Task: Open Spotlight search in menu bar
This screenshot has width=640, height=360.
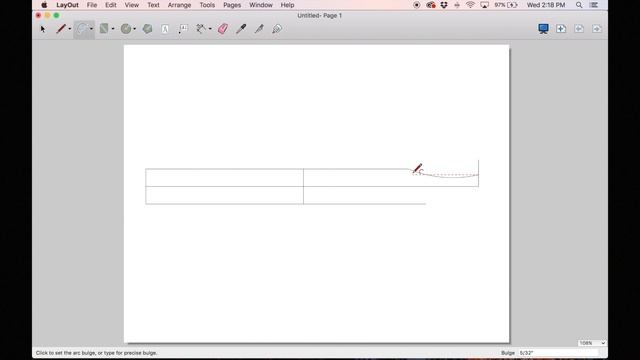Action: pyautogui.click(x=579, y=5)
